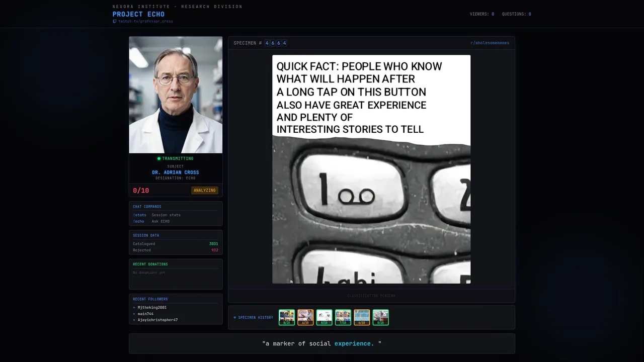644x362 pixels.
Task: Click the 'No donations yet' text
Action: coord(149,273)
